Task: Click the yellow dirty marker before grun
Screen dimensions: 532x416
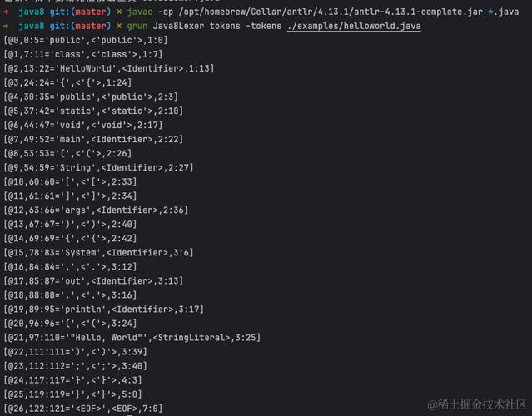Action: [x=119, y=26]
